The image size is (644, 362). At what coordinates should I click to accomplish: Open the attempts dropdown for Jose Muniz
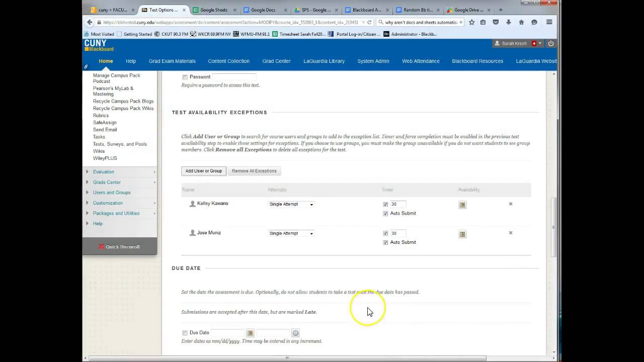point(291,233)
